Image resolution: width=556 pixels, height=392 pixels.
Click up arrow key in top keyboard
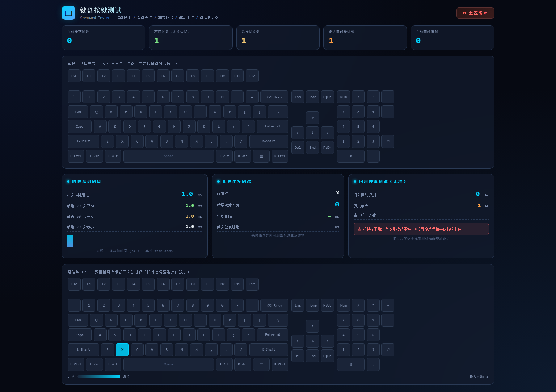point(313,118)
